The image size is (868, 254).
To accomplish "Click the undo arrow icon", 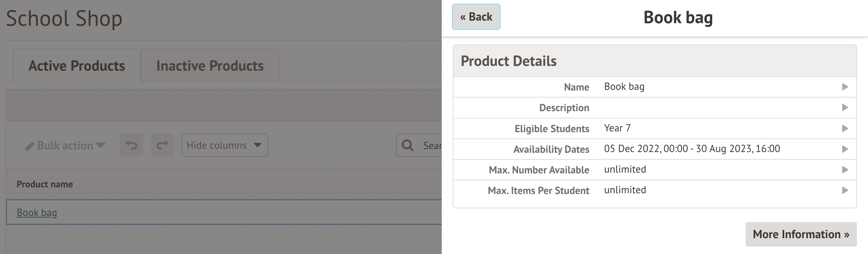I will [x=132, y=145].
